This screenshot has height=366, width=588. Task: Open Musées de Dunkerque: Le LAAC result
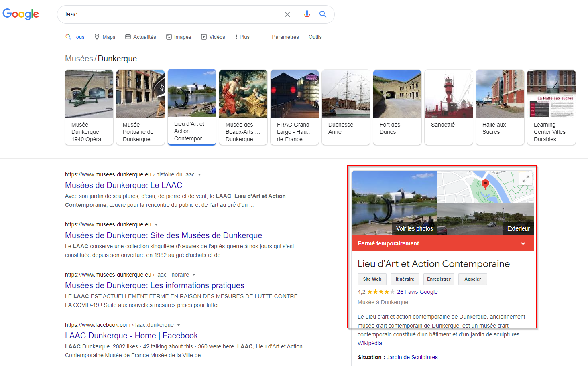pyautogui.click(x=124, y=185)
